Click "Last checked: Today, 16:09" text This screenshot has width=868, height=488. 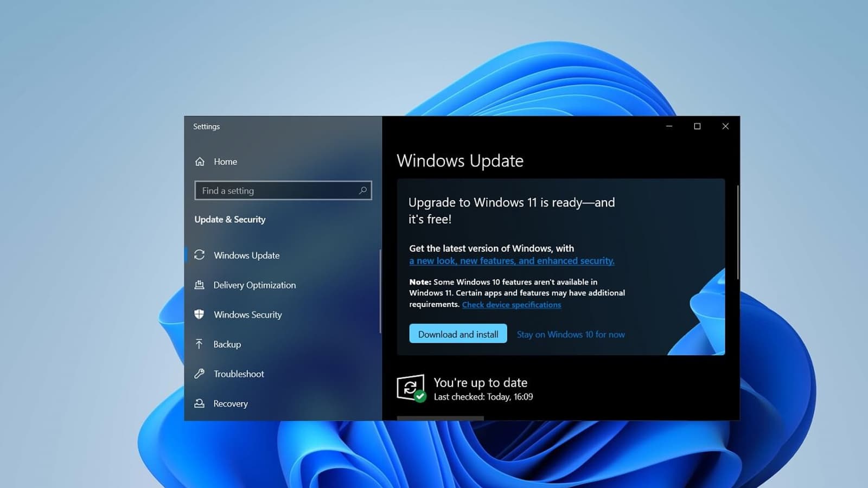[x=483, y=397]
